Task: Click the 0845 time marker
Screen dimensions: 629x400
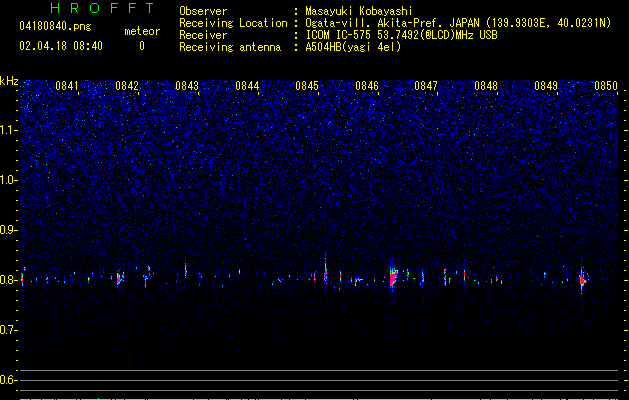Action: (x=307, y=86)
